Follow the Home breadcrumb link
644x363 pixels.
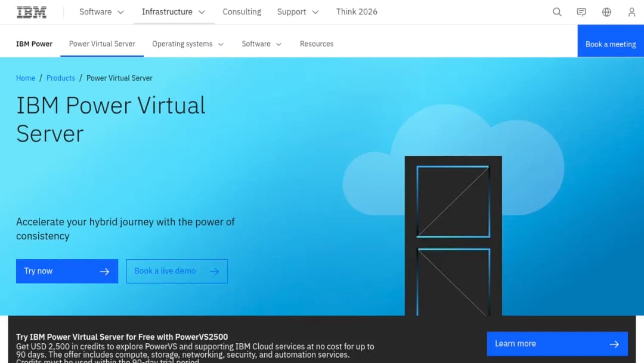click(26, 78)
